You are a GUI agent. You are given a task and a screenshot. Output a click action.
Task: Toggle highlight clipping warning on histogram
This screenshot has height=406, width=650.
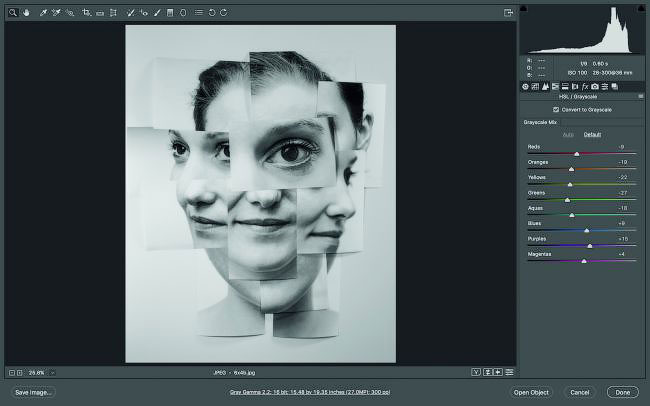[x=641, y=8]
